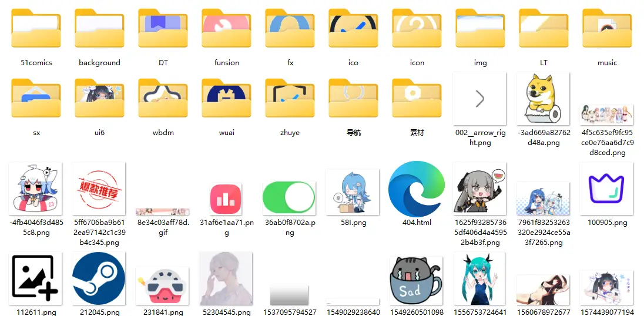Open the 58l.png file
Screen dimensions: 644x316
coord(353,192)
